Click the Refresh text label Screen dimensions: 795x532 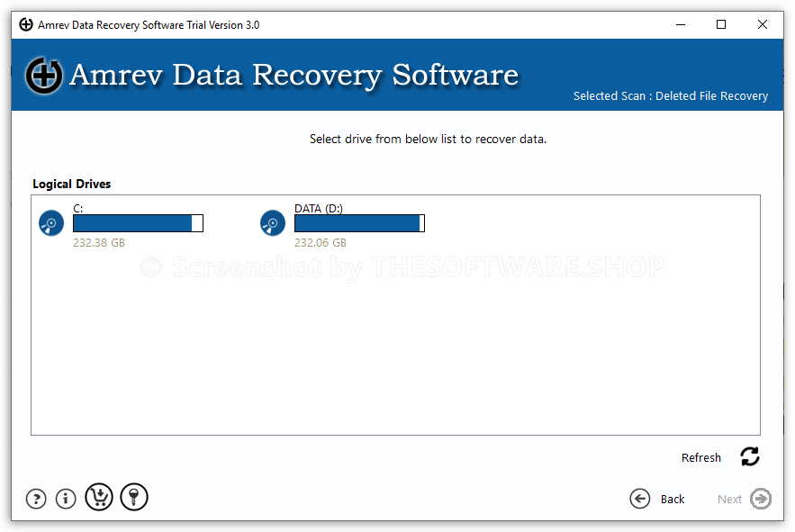(700, 457)
